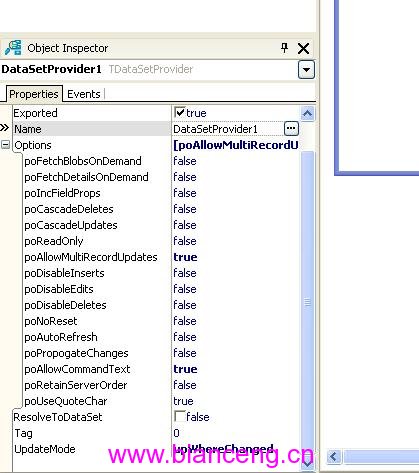The image size is (419, 473).
Task: Click the false value of poReadOnly
Action: point(185,241)
